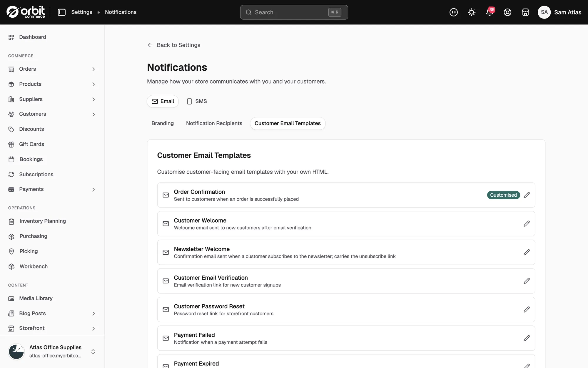Expand the Products submenu chevron
Viewport: 588px width, 368px height.
pos(93,84)
